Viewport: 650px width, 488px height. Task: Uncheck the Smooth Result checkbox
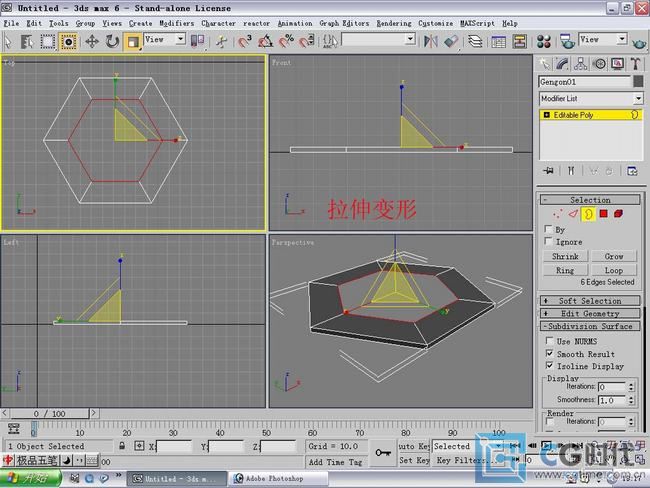coord(550,353)
